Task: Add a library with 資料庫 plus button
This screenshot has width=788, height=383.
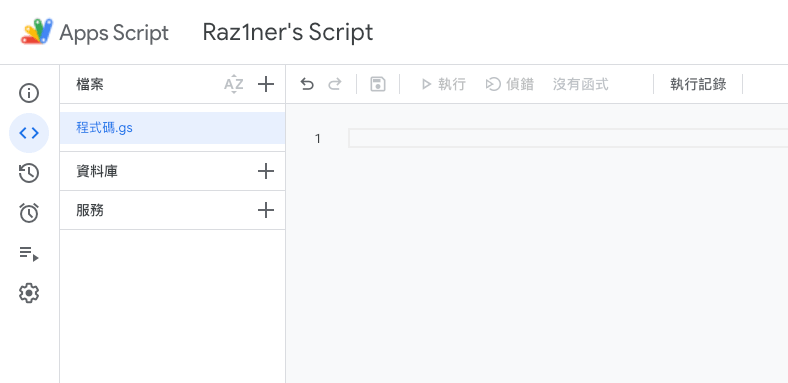Action: (266, 171)
